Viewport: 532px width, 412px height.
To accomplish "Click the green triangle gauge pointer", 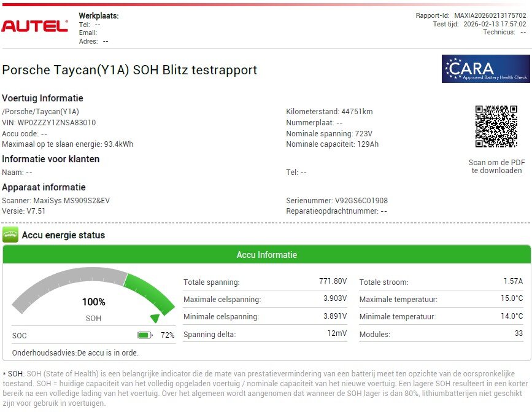I will pos(155,318).
